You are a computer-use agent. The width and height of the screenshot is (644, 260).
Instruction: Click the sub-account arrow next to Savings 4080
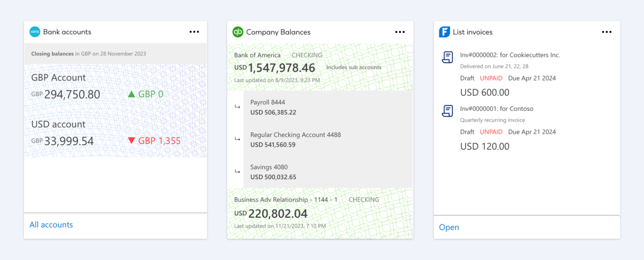(237, 171)
